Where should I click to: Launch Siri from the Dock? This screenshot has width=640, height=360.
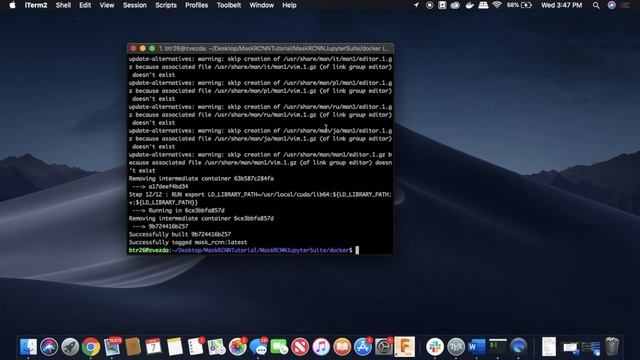point(49,347)
